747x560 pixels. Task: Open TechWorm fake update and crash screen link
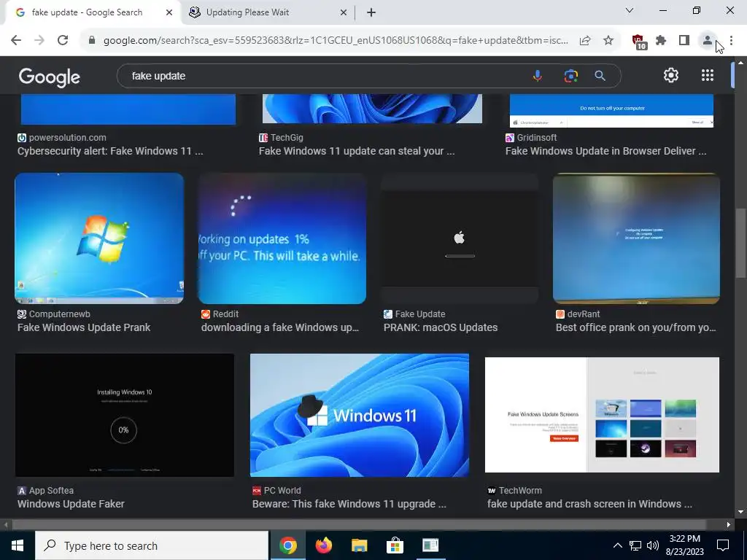point(589,504)
